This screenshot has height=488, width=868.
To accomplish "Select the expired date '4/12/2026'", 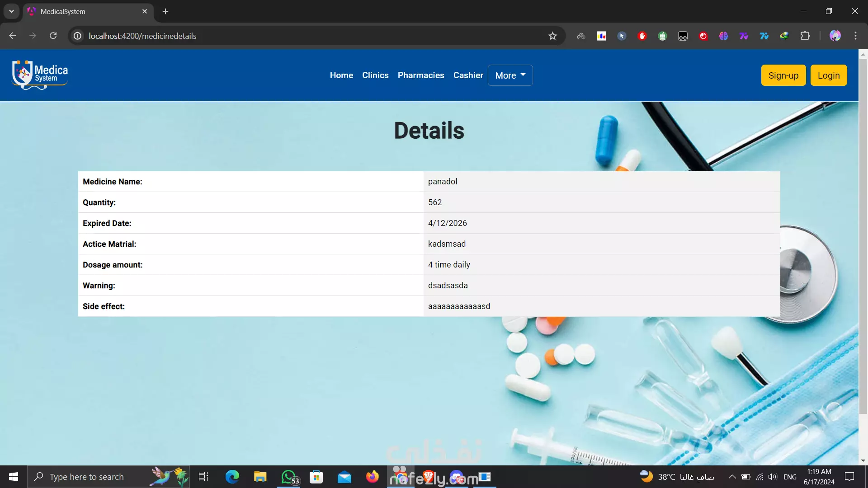I will (x=448, y=223).
